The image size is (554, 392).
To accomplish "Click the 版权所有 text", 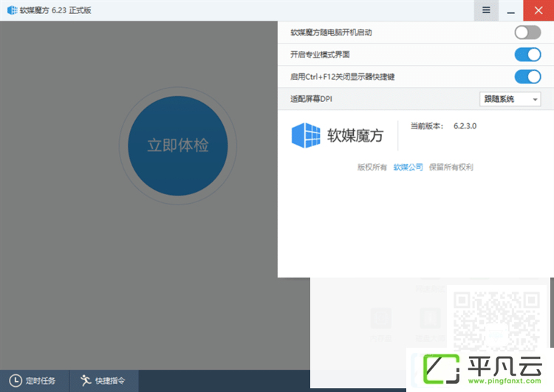I will click(x=372, y=167).
